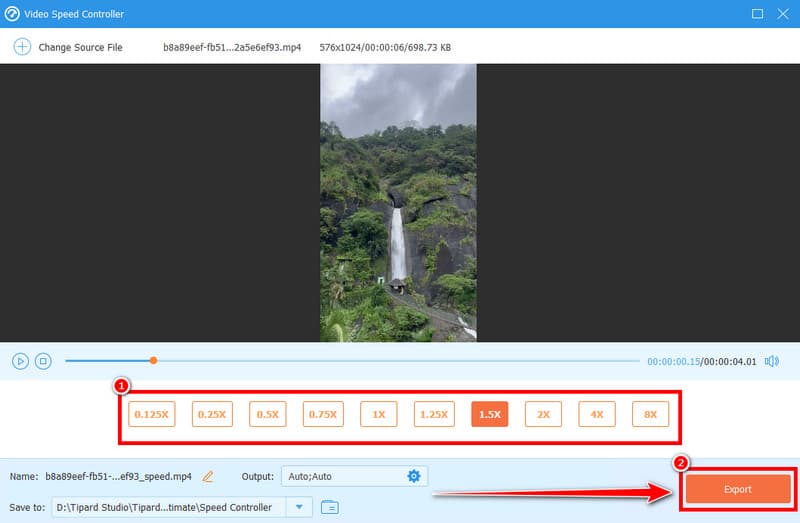The height and width of the screenshot is (523, 800).
Task: Open output settings gear icon
Action: tap(414, 476)
